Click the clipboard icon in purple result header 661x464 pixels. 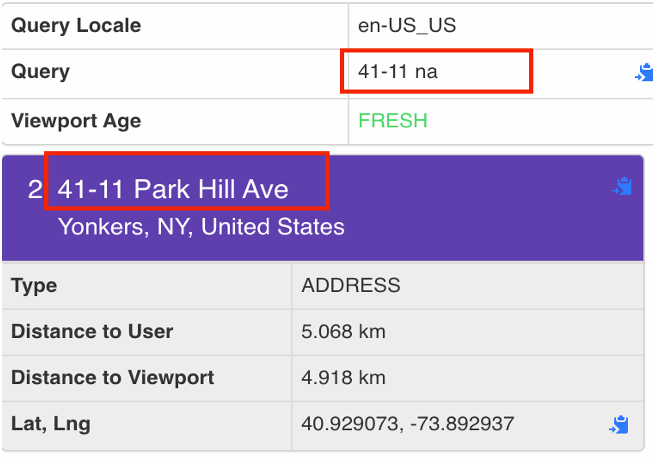pos(622,187)
